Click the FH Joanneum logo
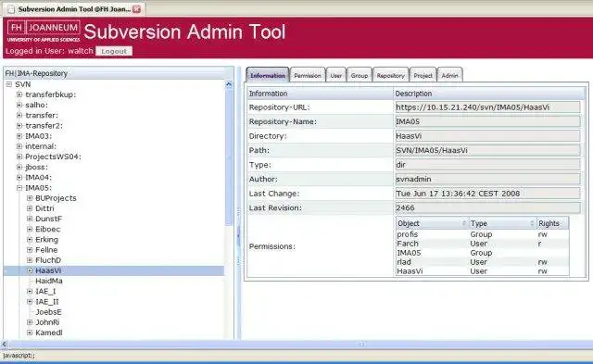The image size is (593, 364). [x=44, y=31]
